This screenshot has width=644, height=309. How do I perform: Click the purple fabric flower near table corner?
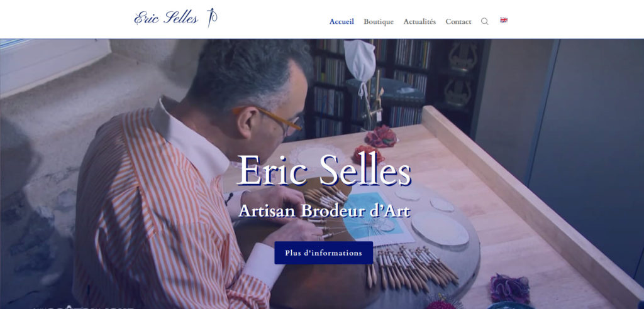(x=509, y=288)
